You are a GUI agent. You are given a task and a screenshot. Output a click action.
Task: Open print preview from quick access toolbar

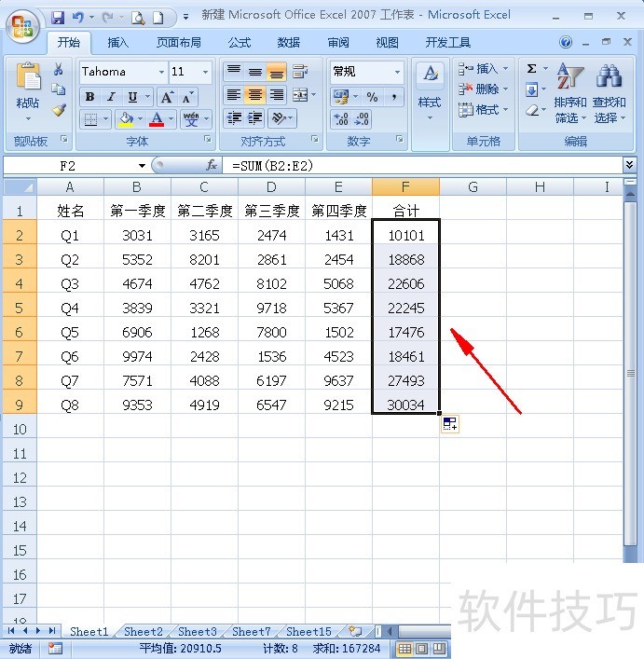pos(138,18)
